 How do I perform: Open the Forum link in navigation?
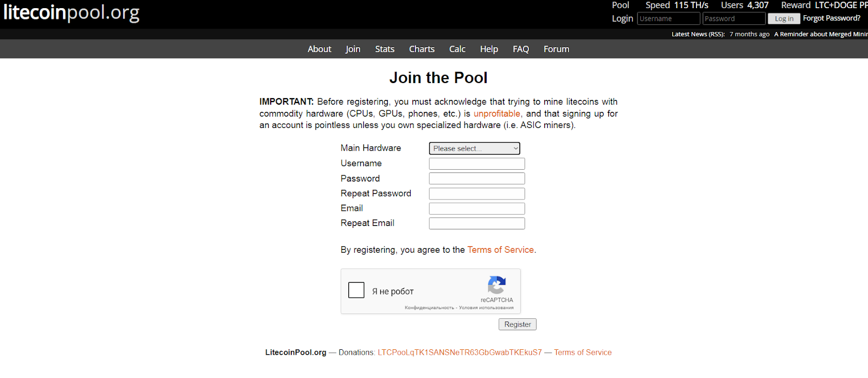557,49
